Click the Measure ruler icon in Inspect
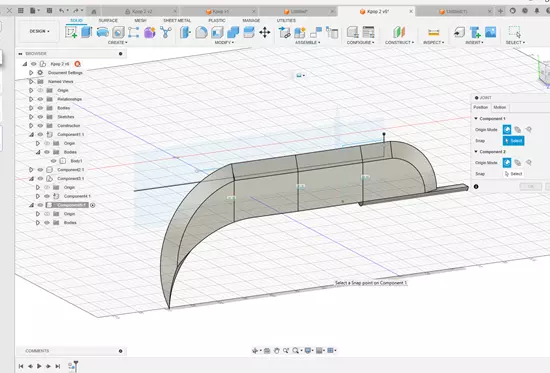The image size is (550, 373). (x=434, y=33)
